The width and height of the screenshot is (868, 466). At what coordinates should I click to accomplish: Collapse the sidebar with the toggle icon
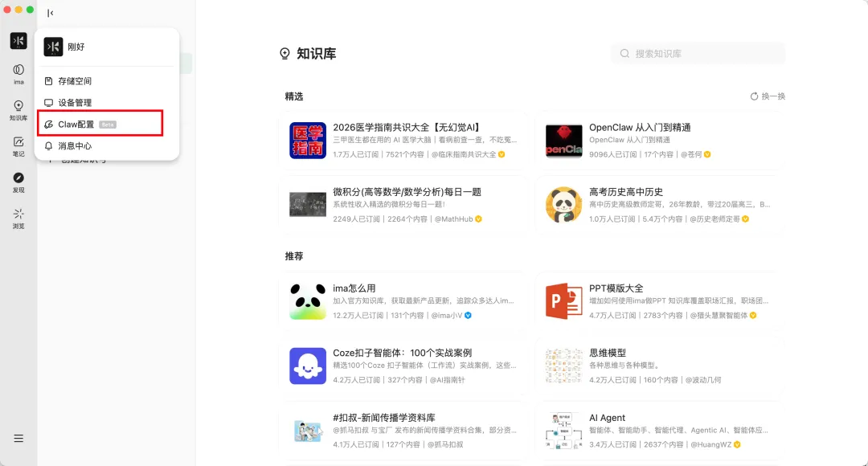coord(51,13)
